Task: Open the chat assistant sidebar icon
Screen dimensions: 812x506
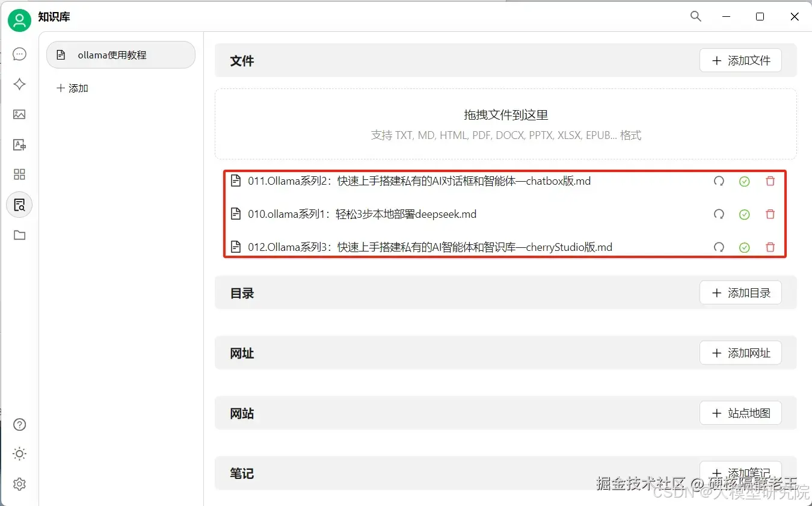Action: click(19, 54)
